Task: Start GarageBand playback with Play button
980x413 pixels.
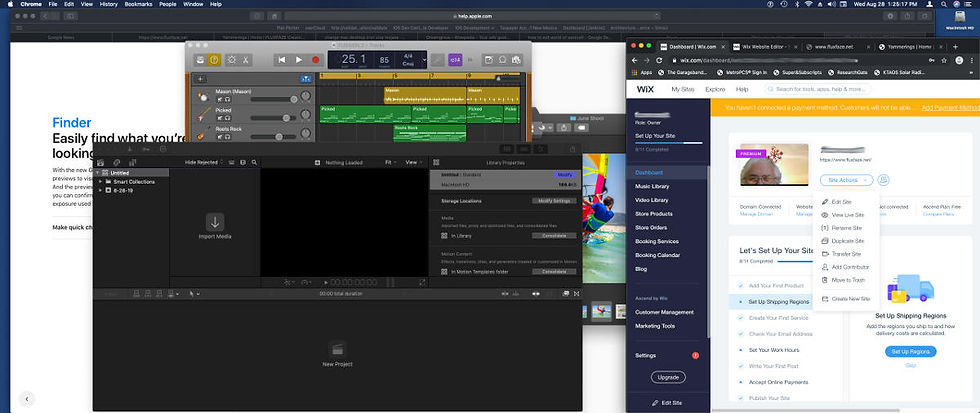Action: (x=299, y=60)
